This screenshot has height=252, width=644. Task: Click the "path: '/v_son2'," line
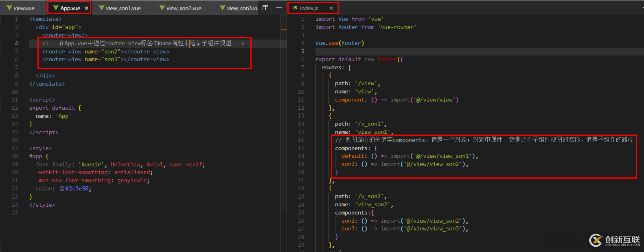tap(361, 196)
